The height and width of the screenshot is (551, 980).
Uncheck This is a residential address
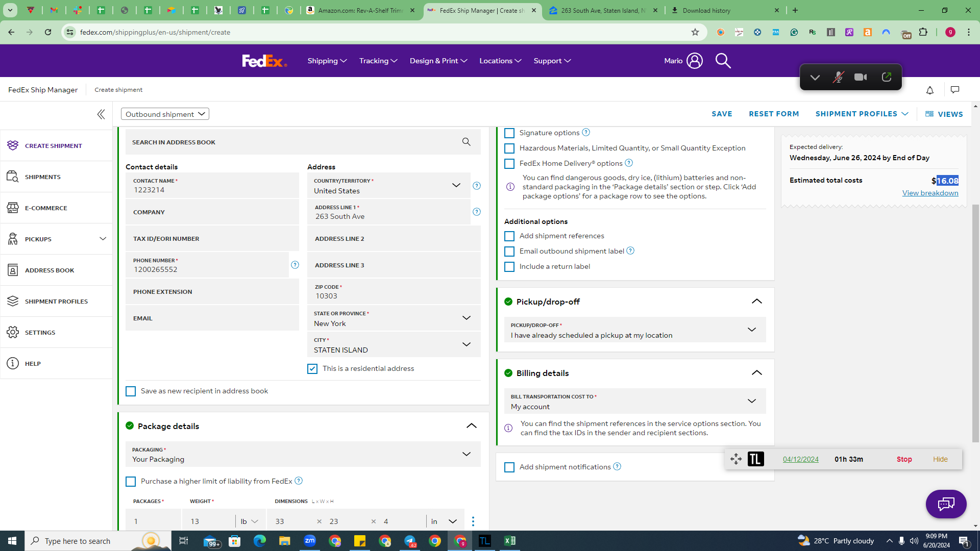tap(312, 369)
